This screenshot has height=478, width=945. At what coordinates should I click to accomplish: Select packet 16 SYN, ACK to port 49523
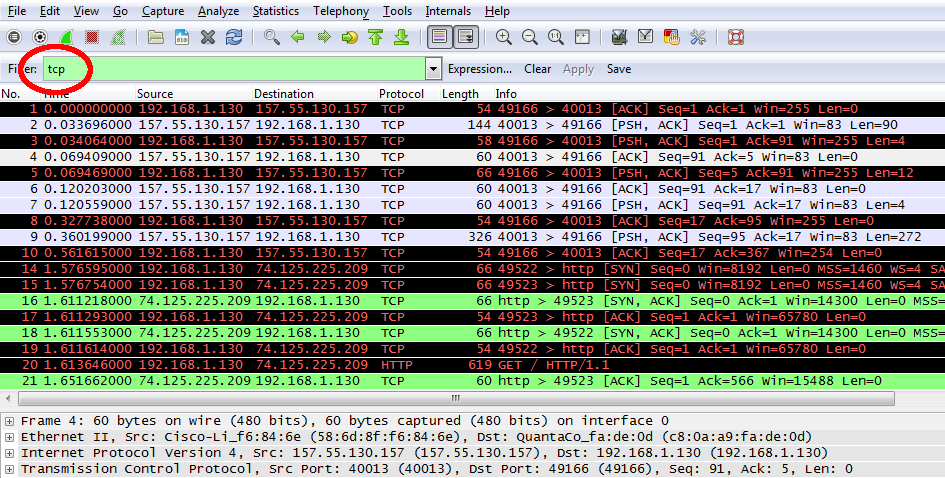coord(472,301)
